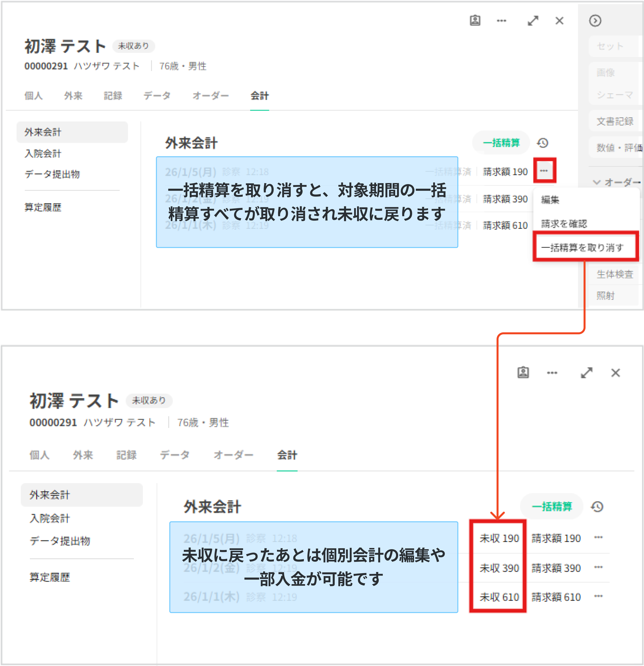This screenshot has height=666, width=644.
Task: Click the history clock icon in upper panel
Action: coord(542,143)
